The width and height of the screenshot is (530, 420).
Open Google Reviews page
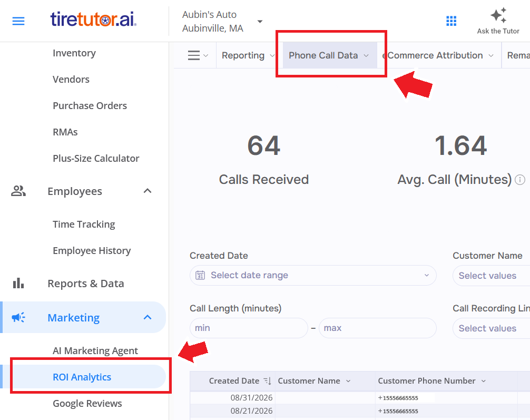pyautogui.click(x=87, y=403)
